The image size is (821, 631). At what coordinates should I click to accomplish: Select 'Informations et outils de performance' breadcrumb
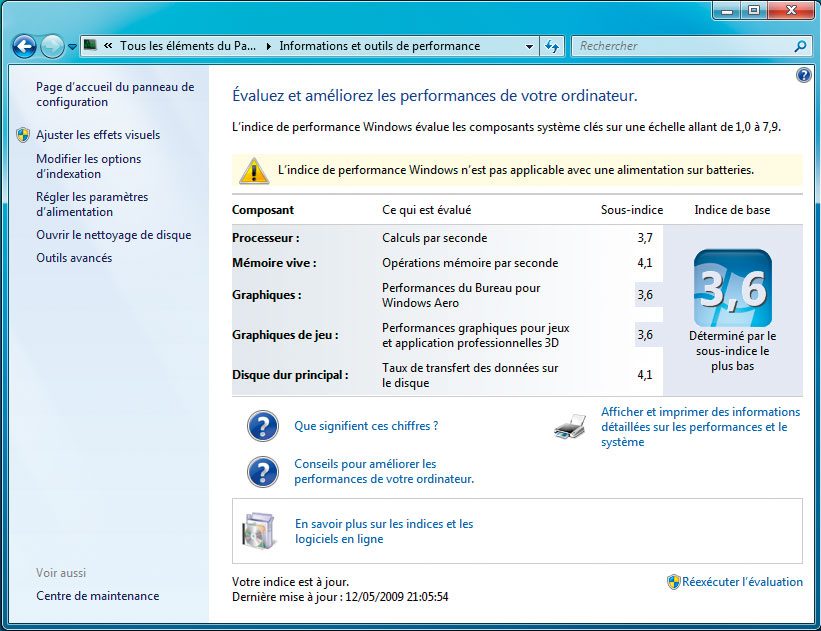point(379,46)
